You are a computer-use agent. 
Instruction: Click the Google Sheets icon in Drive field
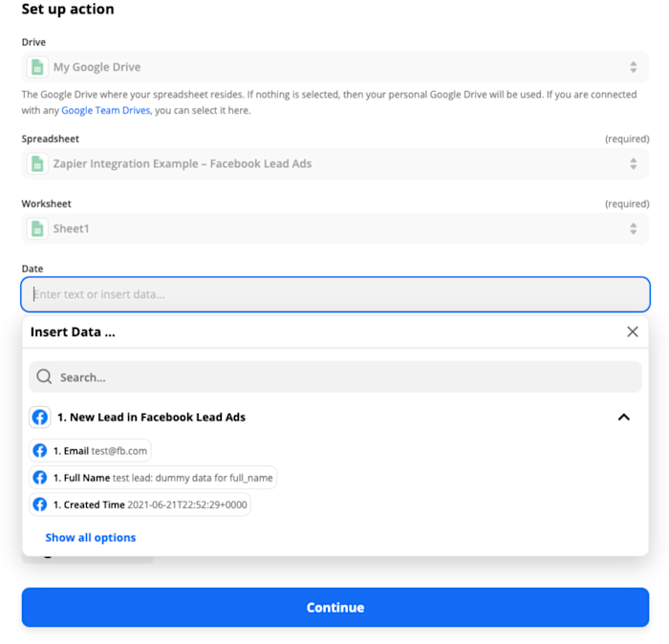[37, 68]
